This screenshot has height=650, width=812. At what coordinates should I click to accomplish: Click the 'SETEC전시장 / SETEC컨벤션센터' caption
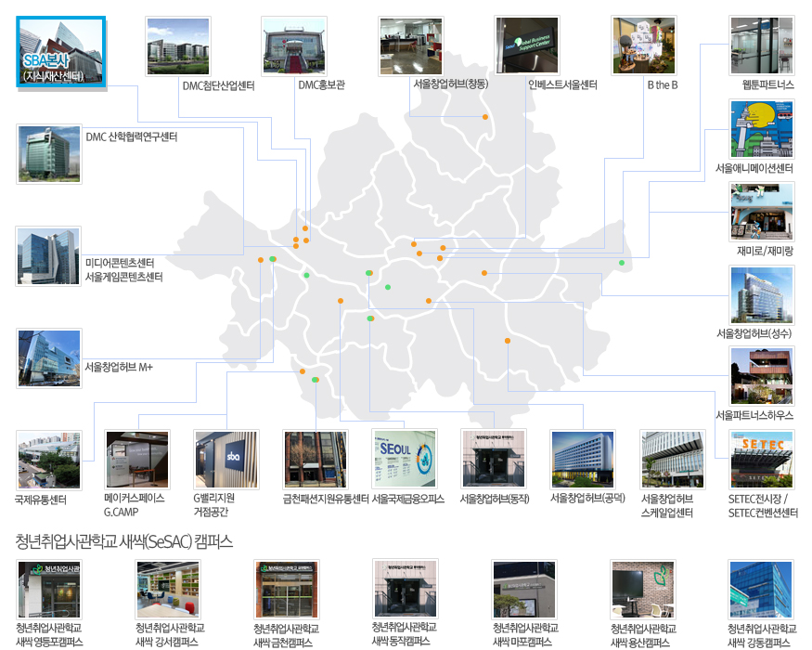(763, 506)
